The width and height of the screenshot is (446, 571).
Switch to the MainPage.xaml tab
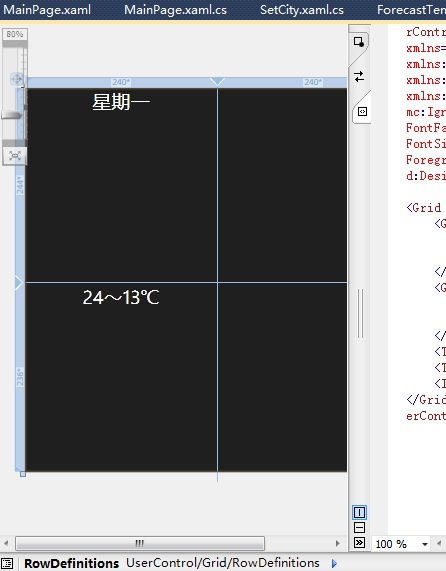(47, 10)
